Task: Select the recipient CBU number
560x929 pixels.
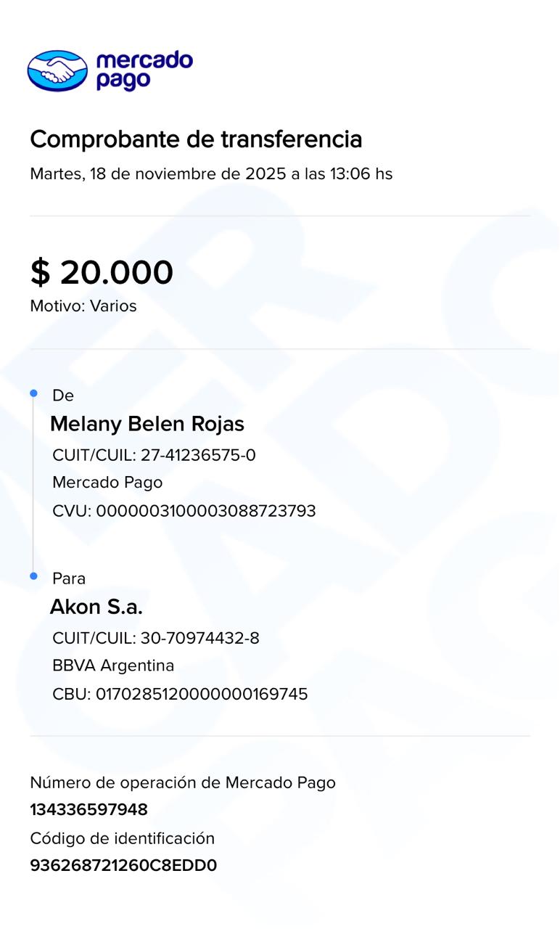Action: [180, 695]
